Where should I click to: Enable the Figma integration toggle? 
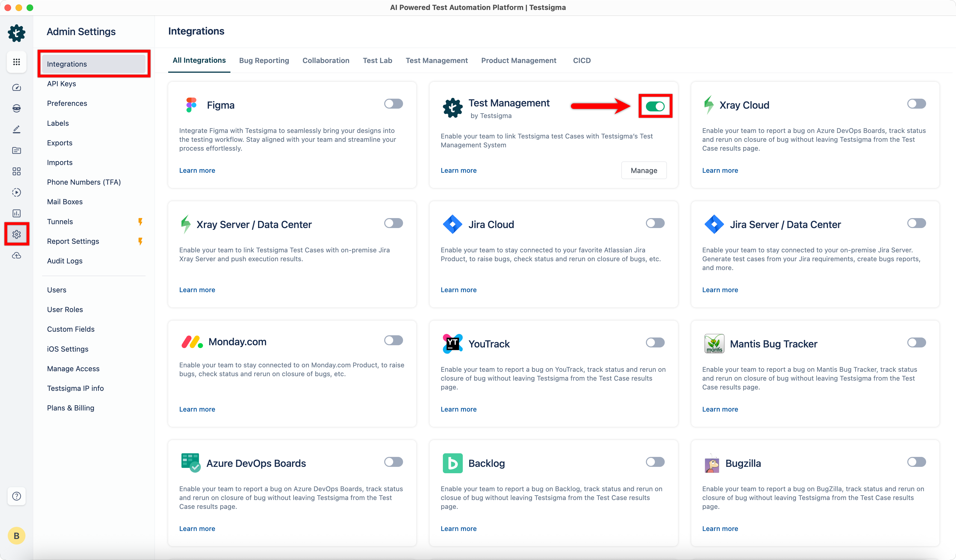[x=393, y=103]
